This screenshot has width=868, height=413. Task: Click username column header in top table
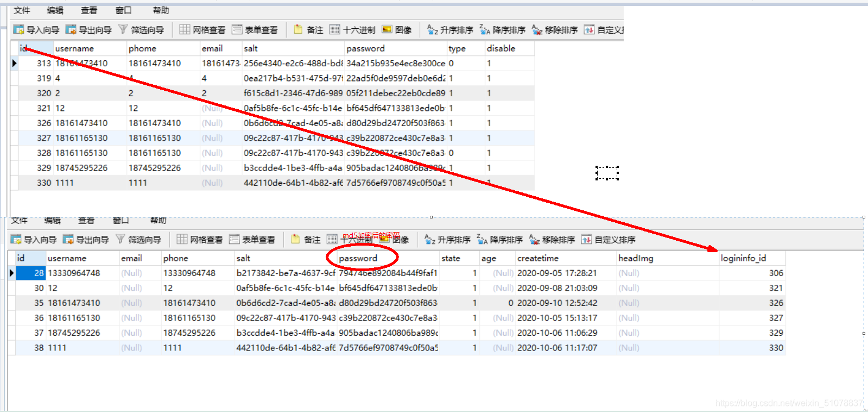point(90,48)
